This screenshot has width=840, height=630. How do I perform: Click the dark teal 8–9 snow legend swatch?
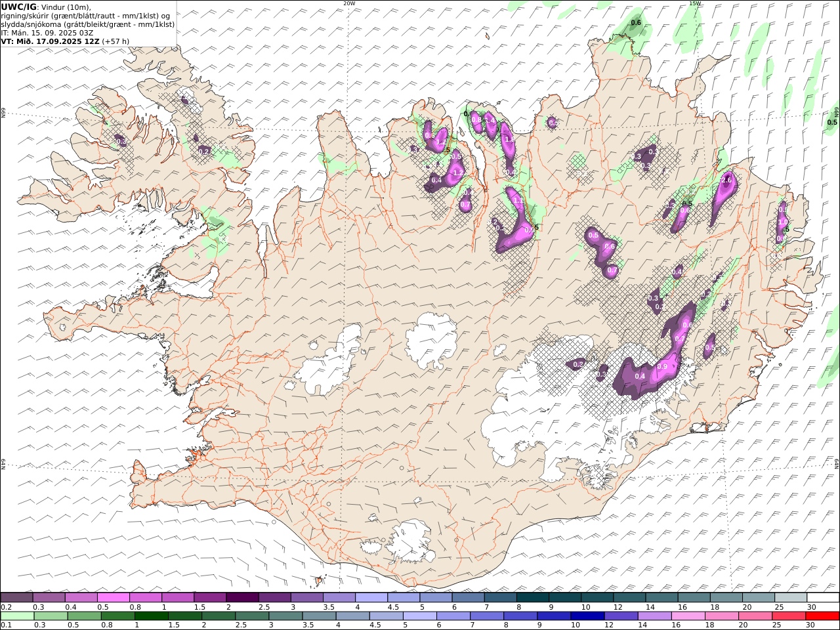tap(532, 598)
